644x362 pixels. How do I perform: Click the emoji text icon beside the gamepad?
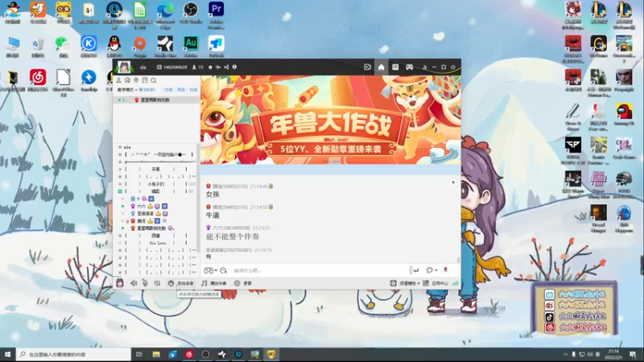pyautogui.click(x=224, y=270)
